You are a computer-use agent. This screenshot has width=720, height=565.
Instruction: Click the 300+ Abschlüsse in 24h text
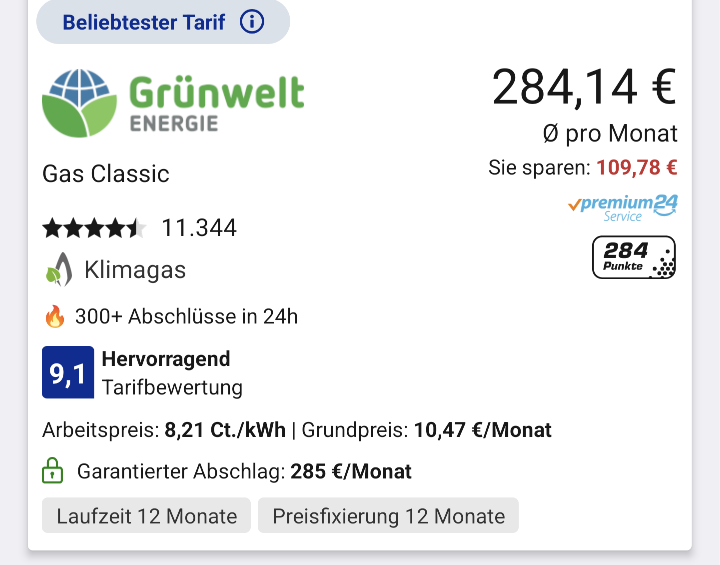click(186, 317)
